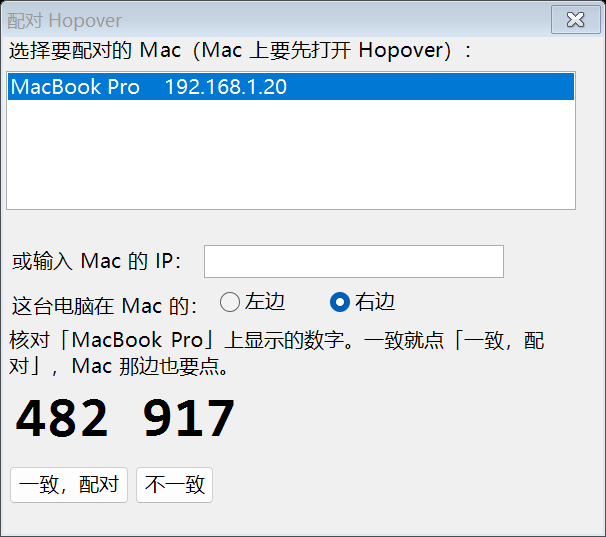Select the 左边 radio option

(x=253, y=302)
